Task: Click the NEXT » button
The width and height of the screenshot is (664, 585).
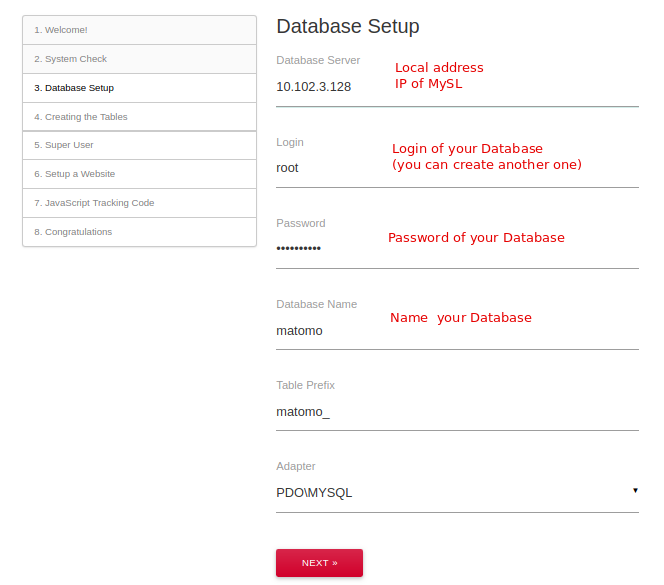Action: 319,563
